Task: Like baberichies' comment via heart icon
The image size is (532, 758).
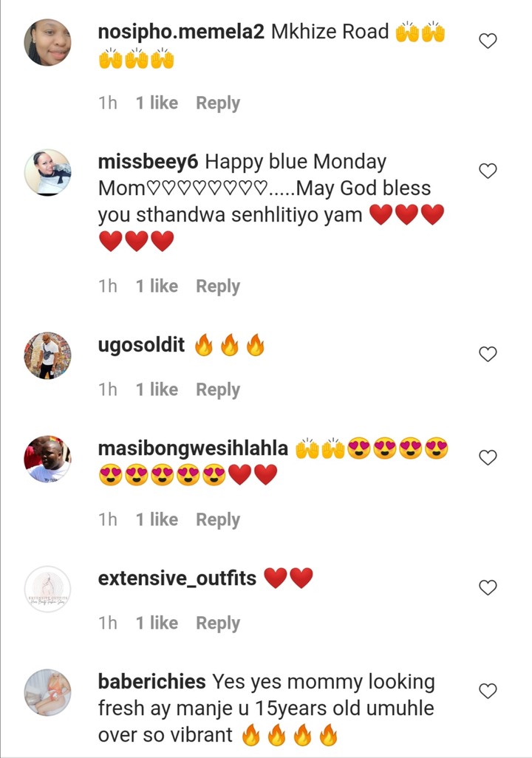Action: tap(488, 690)
